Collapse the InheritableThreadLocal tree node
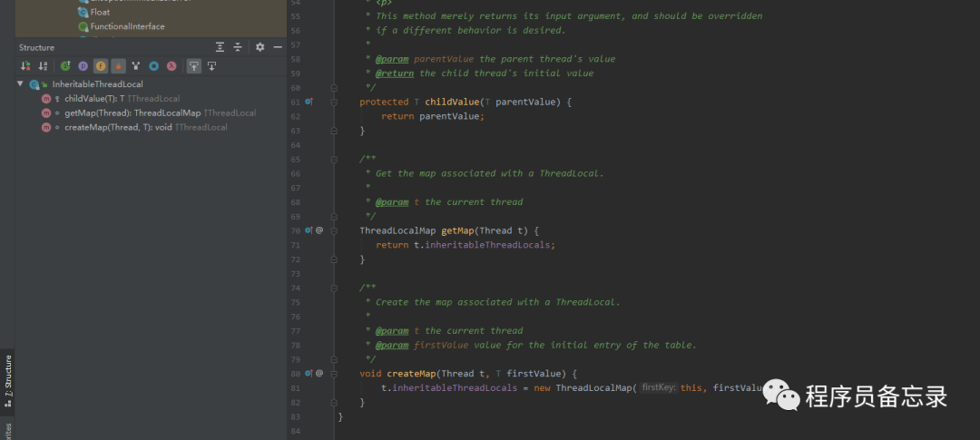 (20, 83)
